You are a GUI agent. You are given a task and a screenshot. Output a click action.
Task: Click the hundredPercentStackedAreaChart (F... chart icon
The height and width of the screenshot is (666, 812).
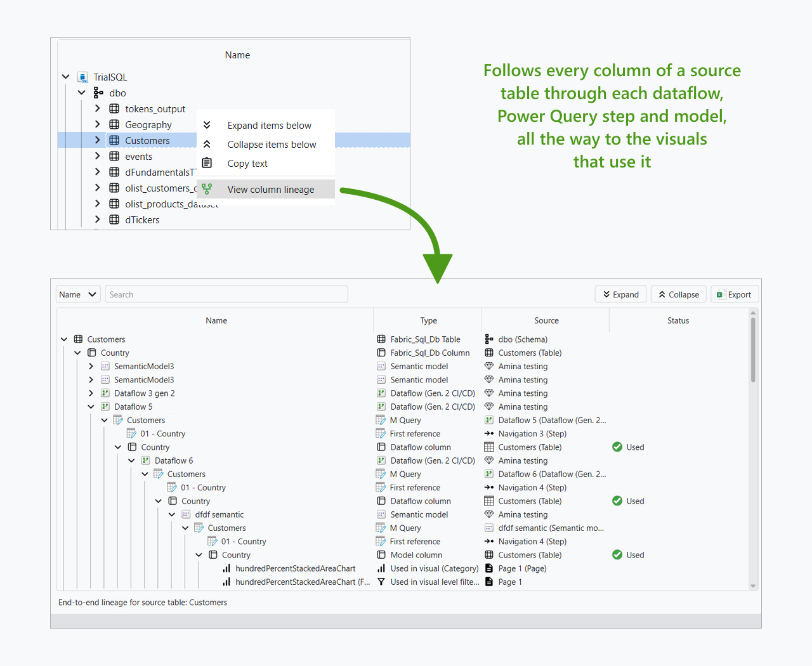tap(226, 582)
